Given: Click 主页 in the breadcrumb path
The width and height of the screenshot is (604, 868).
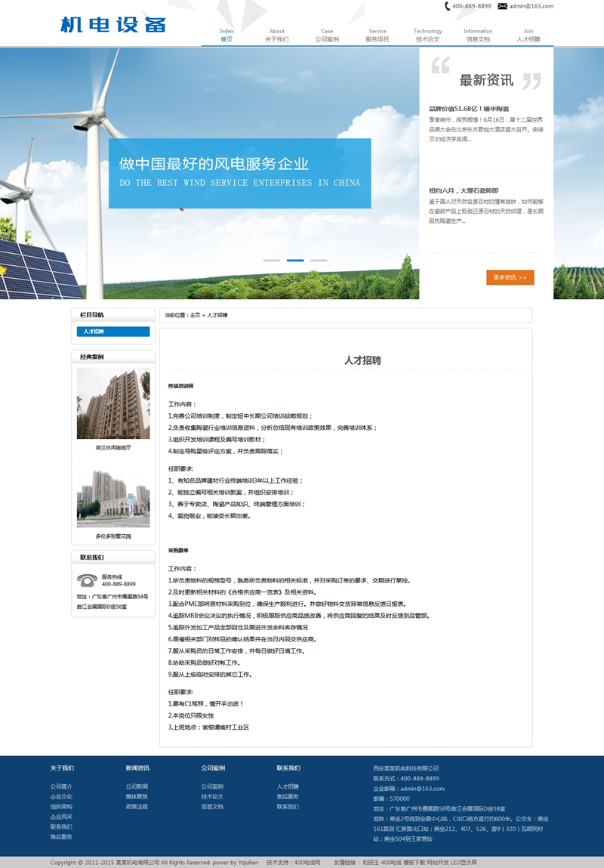Looking at the screenshot, I should pos(196,315).
